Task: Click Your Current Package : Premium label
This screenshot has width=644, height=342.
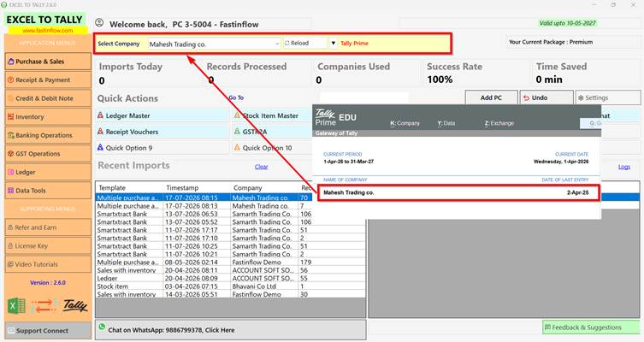Action: 551,42
